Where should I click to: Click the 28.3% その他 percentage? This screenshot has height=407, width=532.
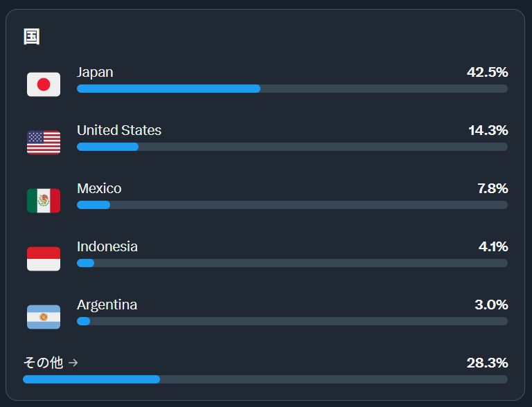[x=488, y=363]
